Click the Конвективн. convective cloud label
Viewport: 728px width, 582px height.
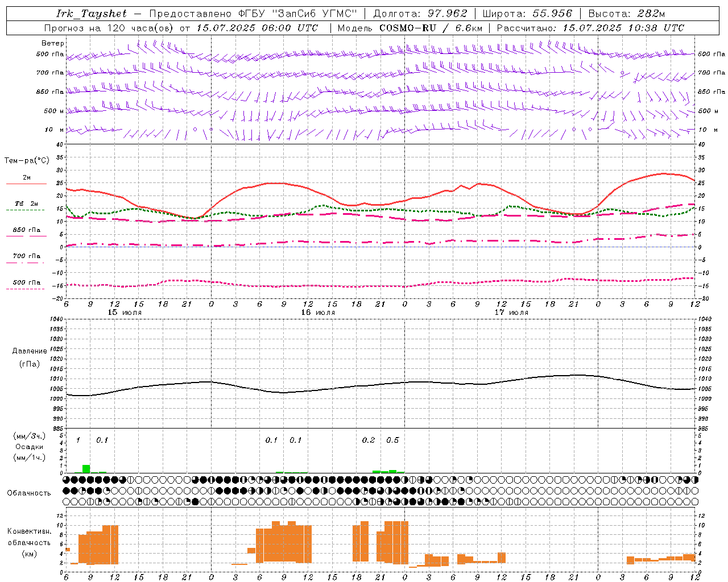[30, 531]
